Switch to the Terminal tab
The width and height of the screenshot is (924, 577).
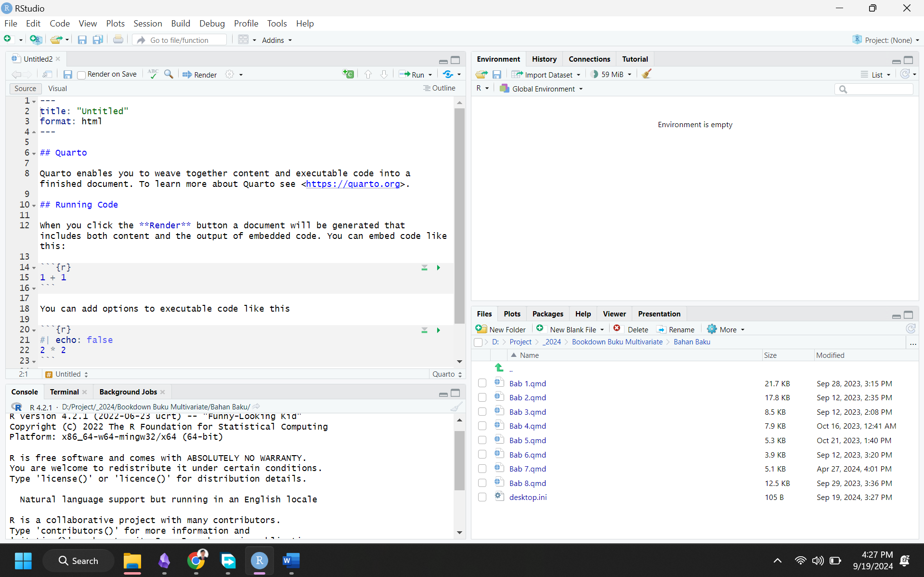(x=64, y=392)
